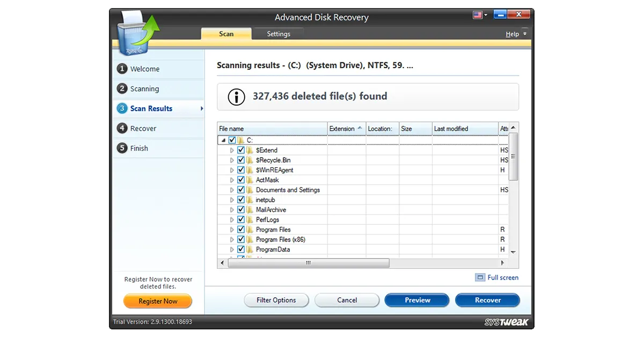This screenshot has height=338, width=644.
Task: Click the Documents and Settings folder icon
Action: click(x=250, y=190)
